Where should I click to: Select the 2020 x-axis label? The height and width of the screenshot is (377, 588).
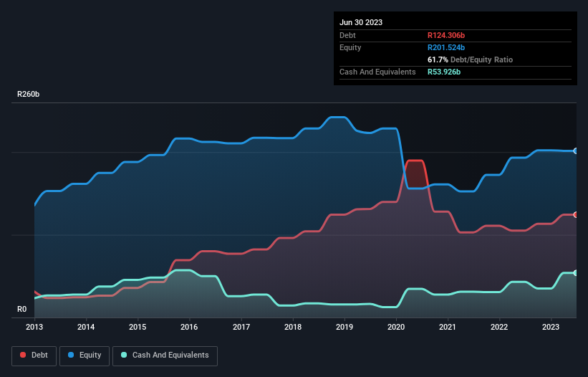(x=396, y=327)
